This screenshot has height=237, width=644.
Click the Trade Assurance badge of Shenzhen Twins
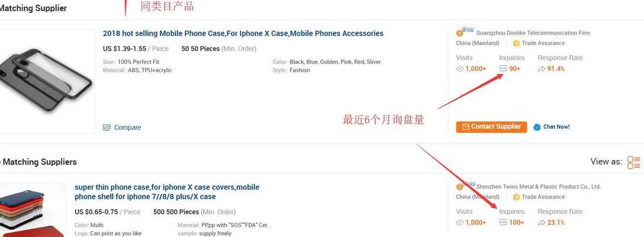point(539,197)
